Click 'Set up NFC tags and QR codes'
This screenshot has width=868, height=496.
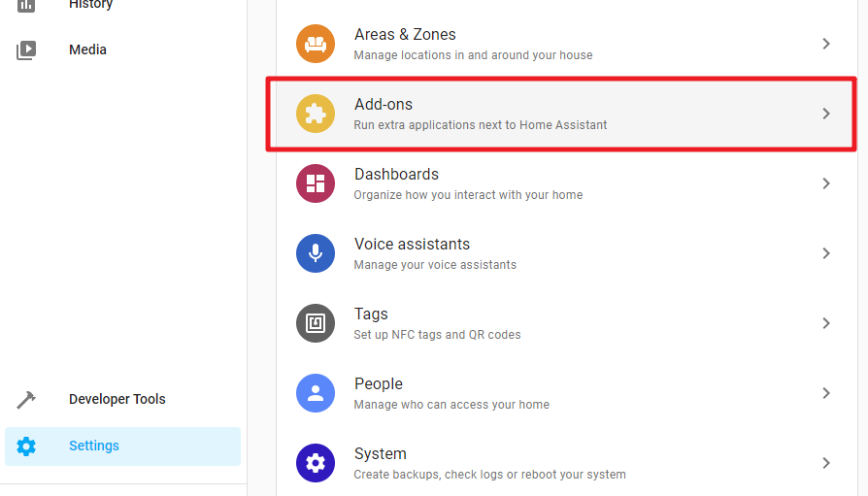point(437,334)
